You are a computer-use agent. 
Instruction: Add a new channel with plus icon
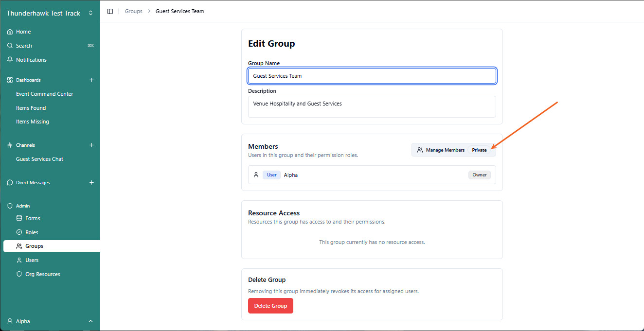(91, 145)
